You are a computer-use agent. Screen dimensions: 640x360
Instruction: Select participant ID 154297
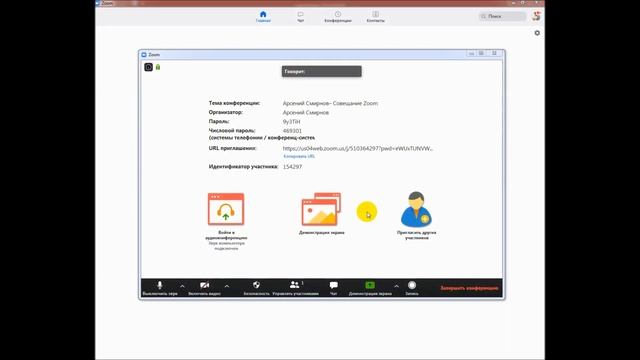(x=292, y=167)
